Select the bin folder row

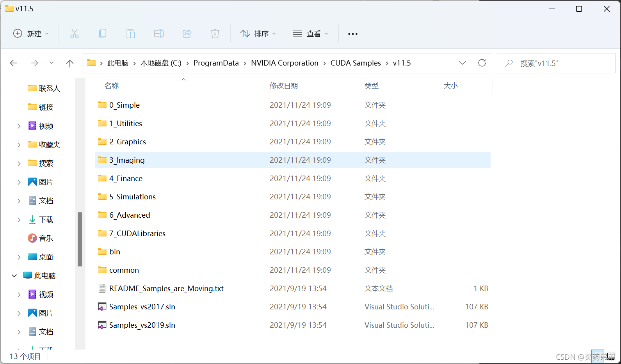[293, 252]
